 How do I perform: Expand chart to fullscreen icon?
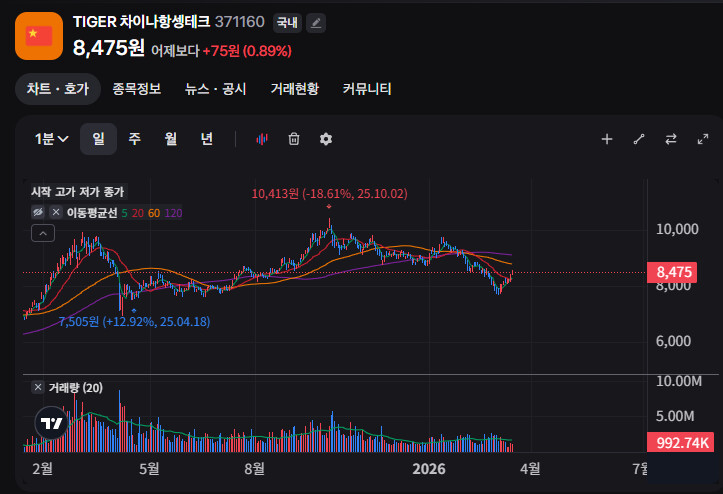(703, 139)
